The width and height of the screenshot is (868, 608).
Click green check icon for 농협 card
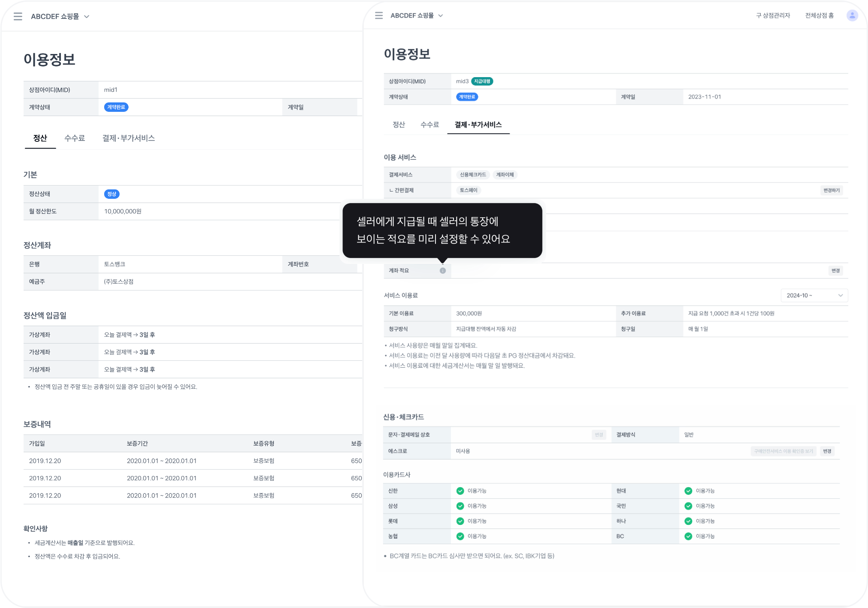click(460, 536)
